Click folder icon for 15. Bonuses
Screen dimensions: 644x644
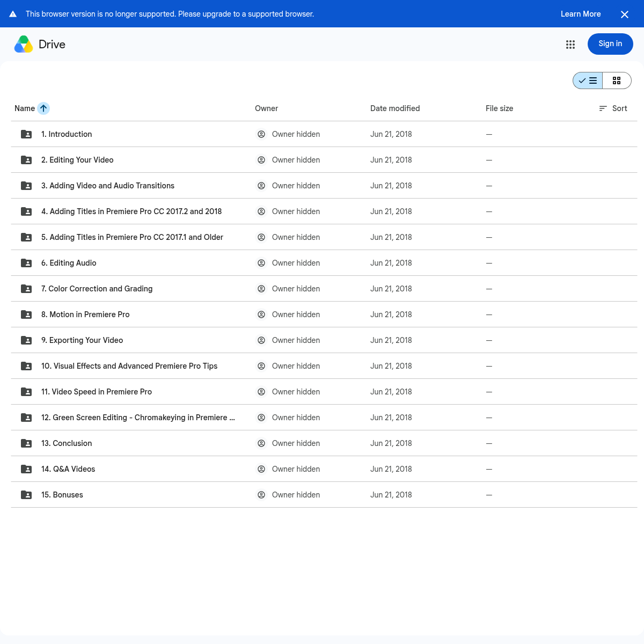pos(26,495)
